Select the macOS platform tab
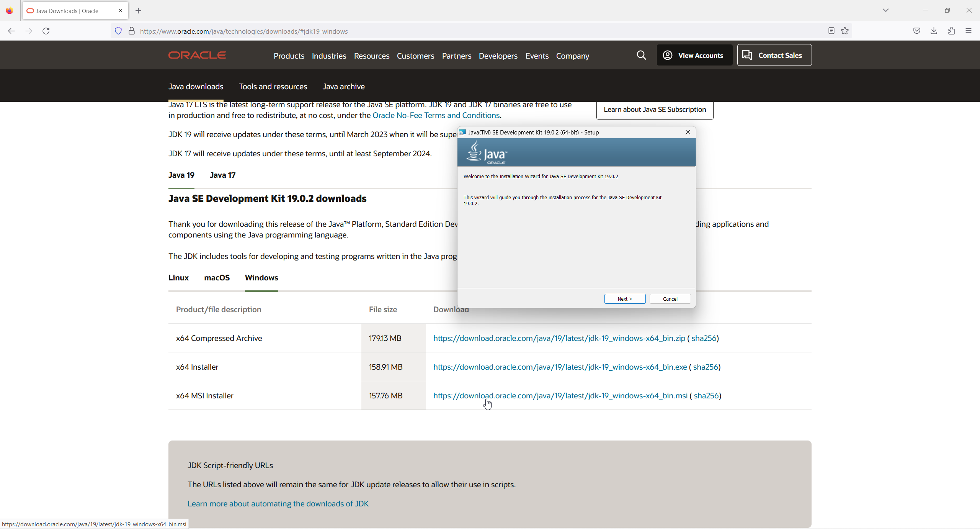Viewport: 980px width, 529px height. click(217, 278)
